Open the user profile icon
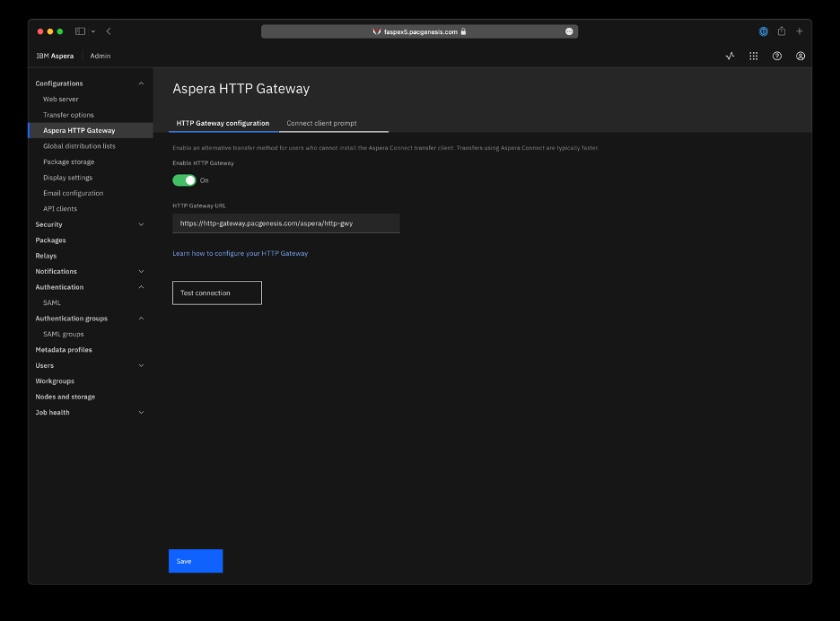This screenshot has width=840, height=621. (801, 56)
